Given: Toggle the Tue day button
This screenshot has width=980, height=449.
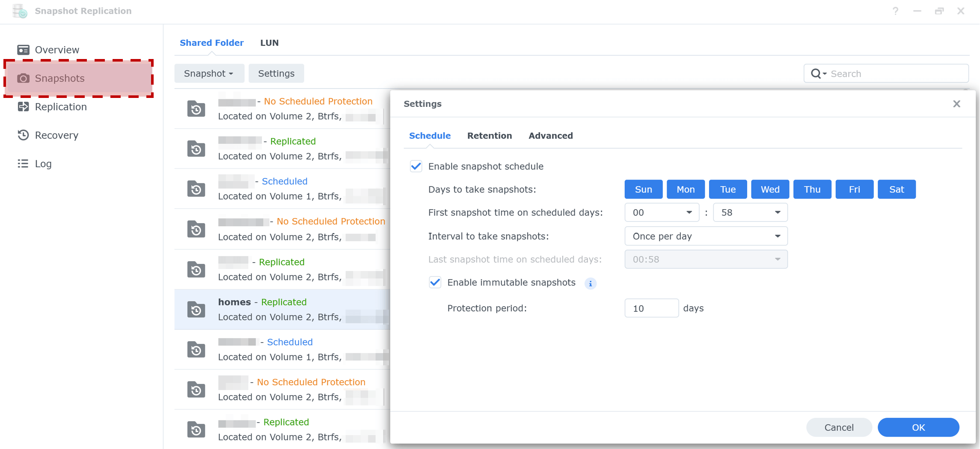Looking at the screenshot, I should 728,189.
